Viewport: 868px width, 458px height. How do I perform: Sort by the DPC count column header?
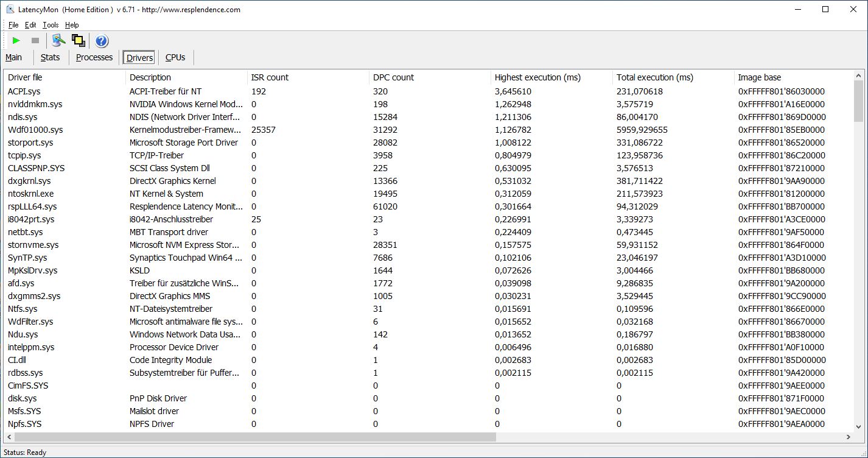tap(430, 77)
